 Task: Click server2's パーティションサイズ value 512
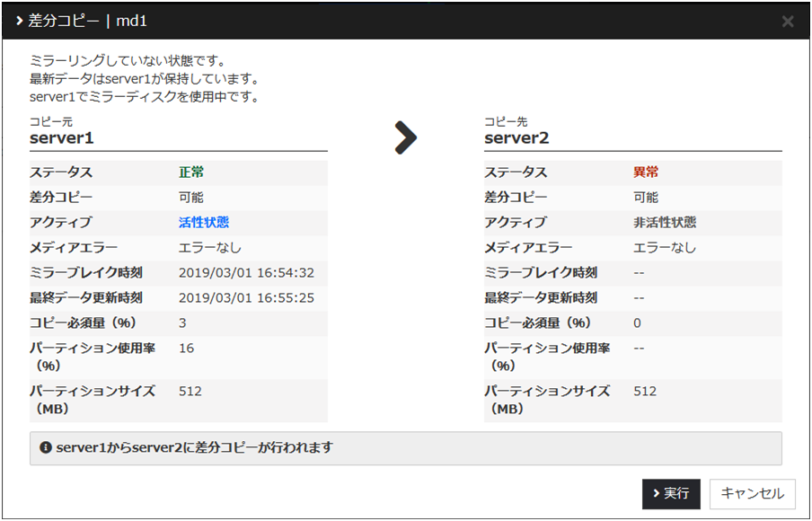(x=645, y=392)
